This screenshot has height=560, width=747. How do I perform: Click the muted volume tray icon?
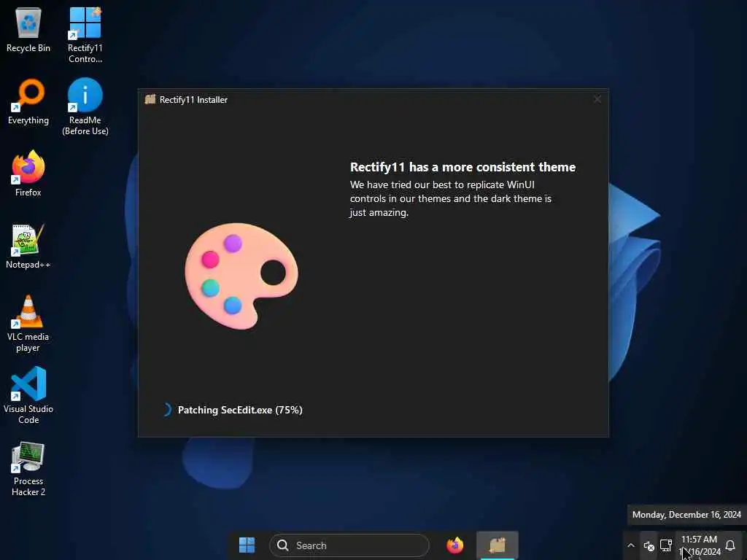pos(649,545)
